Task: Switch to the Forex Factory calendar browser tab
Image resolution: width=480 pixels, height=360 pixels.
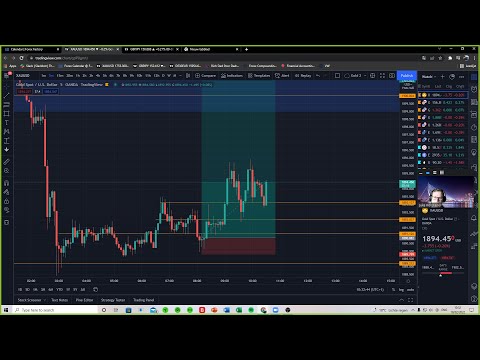Action: [x=32, y=49]
